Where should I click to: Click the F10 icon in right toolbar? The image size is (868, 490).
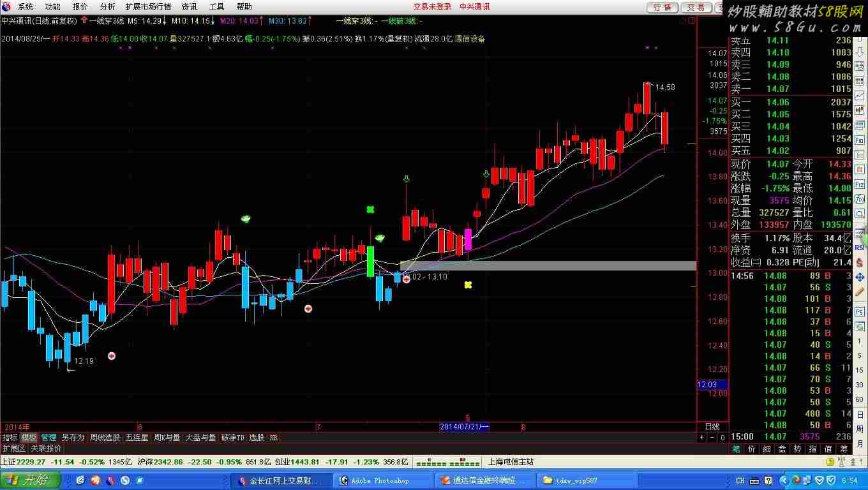[x=860, y=140]
